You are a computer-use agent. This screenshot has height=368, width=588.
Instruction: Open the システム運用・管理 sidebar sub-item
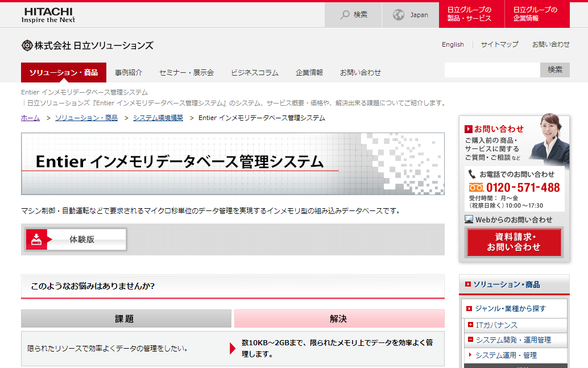pyautogui.click(x=506, y=355)
